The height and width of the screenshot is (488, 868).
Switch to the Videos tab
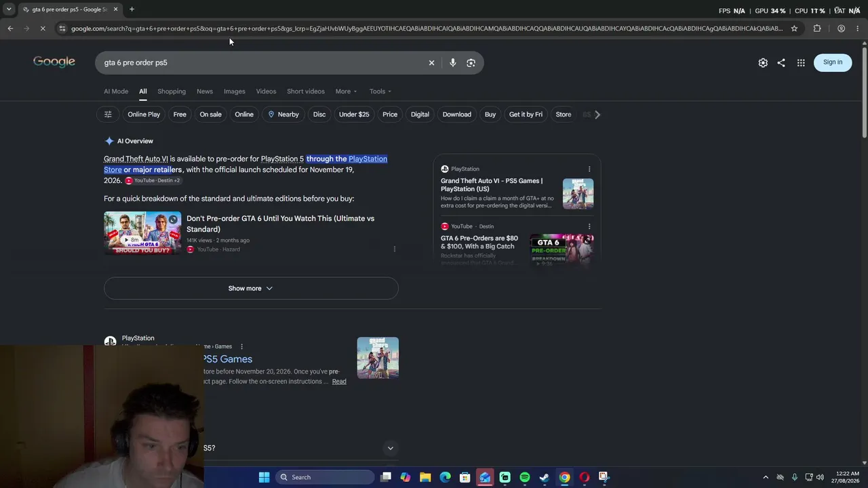[266, 91]
